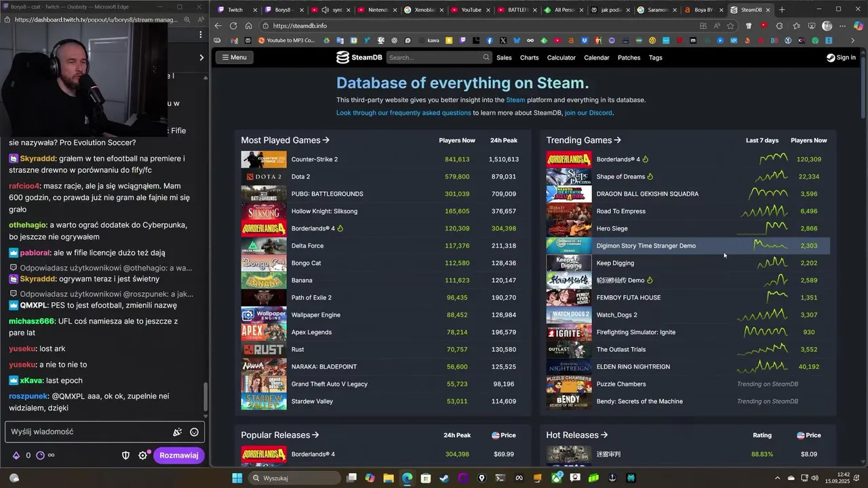
Task: Open chat settings gear
Action: [143, 455]
